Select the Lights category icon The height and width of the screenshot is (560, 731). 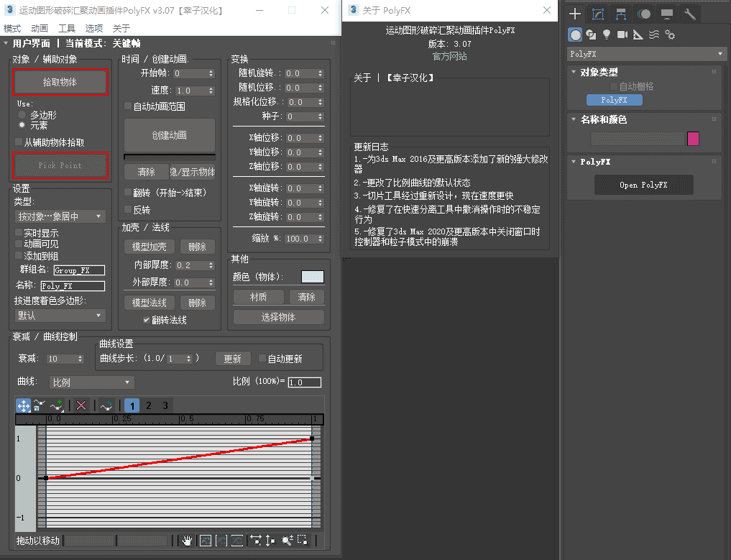(606, 35)
